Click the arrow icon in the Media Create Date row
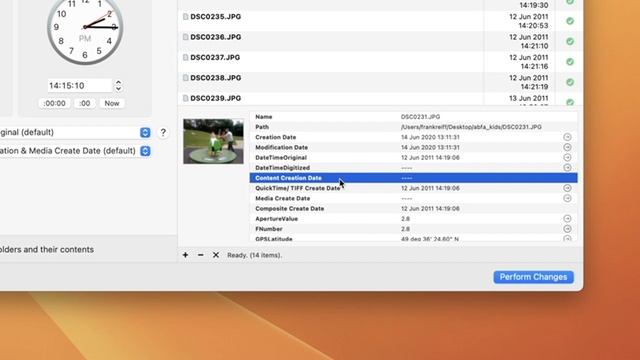This screenshot has width=640, height=360. pos(567,198)
